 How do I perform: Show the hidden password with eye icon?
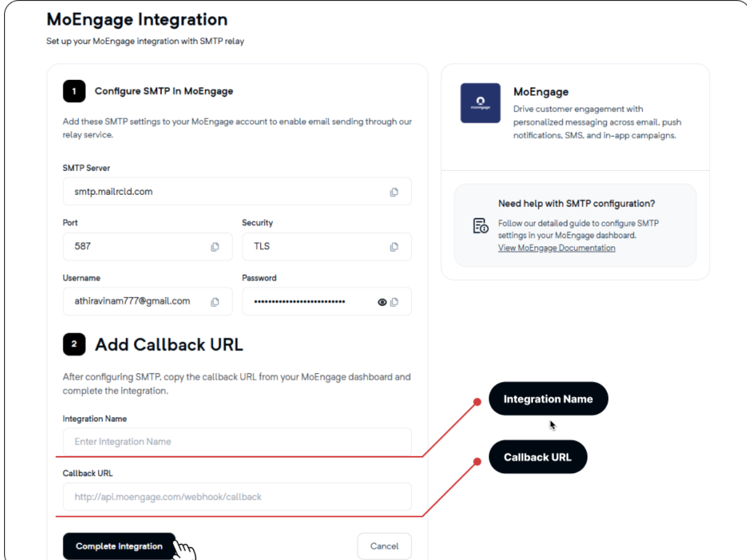pos(382,302)
